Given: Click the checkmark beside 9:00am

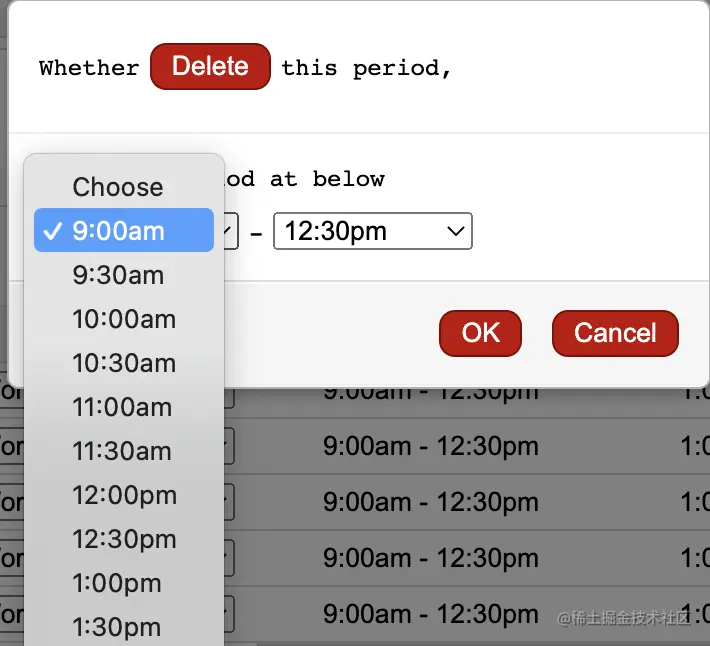Looking at the screenshot, I should [x=52, y=231].
